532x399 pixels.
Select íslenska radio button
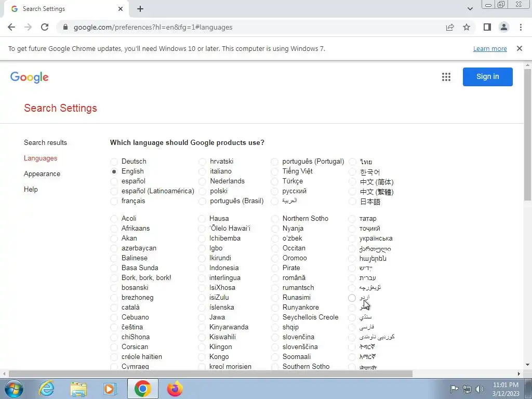tap(202, 308)
